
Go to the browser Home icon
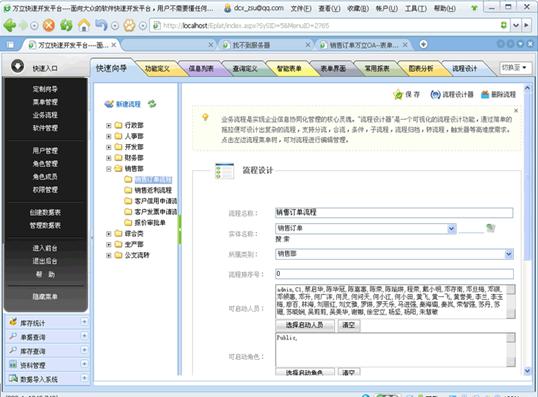point(84,25)
